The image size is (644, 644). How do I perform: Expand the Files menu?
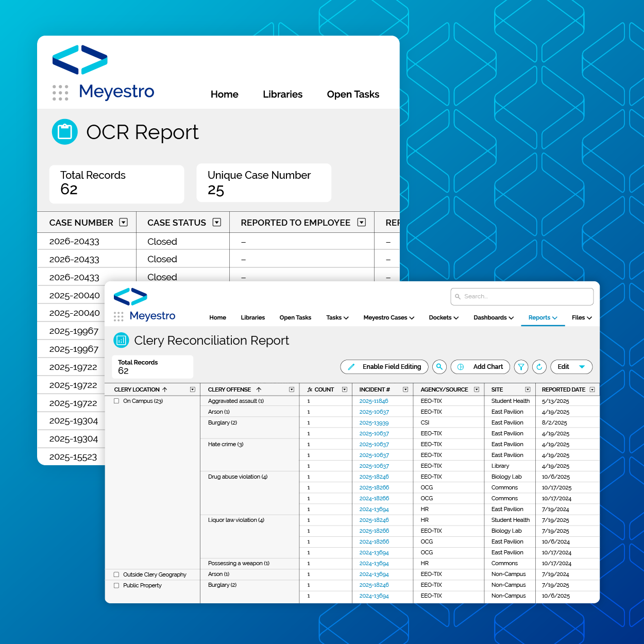[x=582, y=317]
